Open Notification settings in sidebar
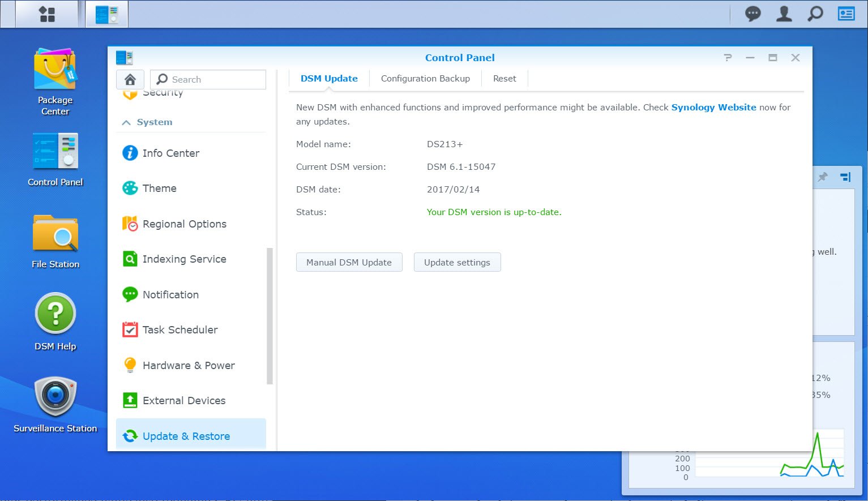 click(191, 294)
